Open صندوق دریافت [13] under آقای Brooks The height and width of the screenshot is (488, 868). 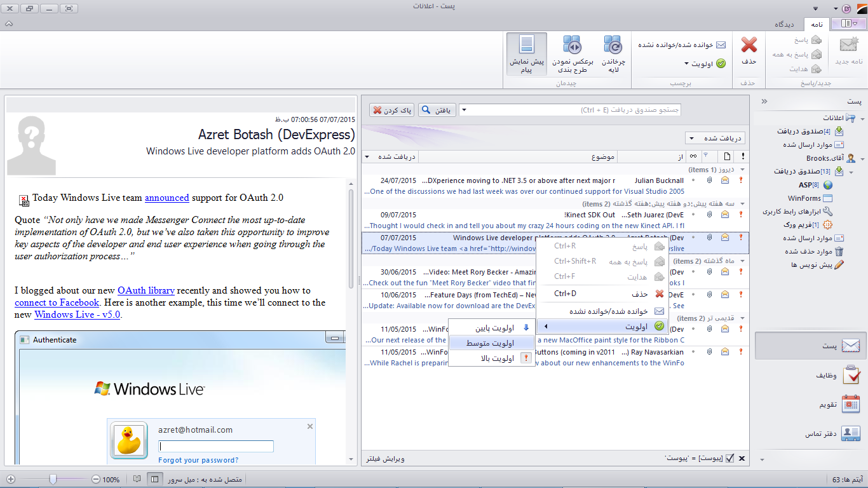coord(808,172)
